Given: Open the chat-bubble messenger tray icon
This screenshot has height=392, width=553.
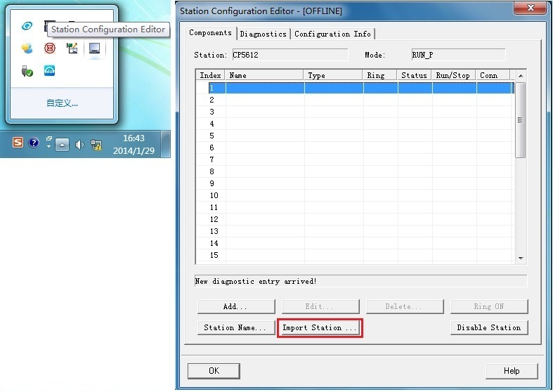Looking at the screenshot, I should coord(27,48).
